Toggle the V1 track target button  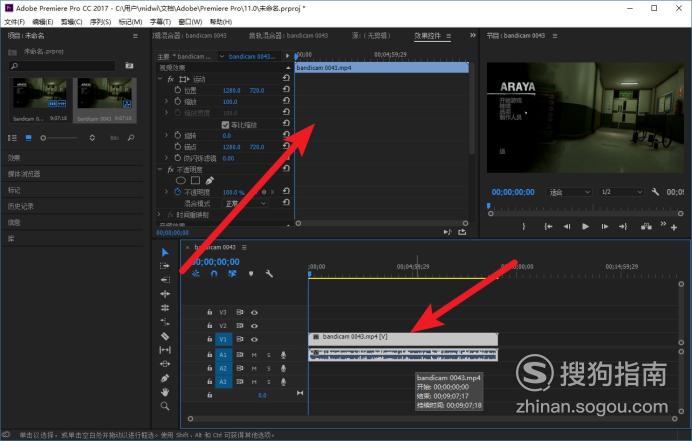tap(223, 339)
